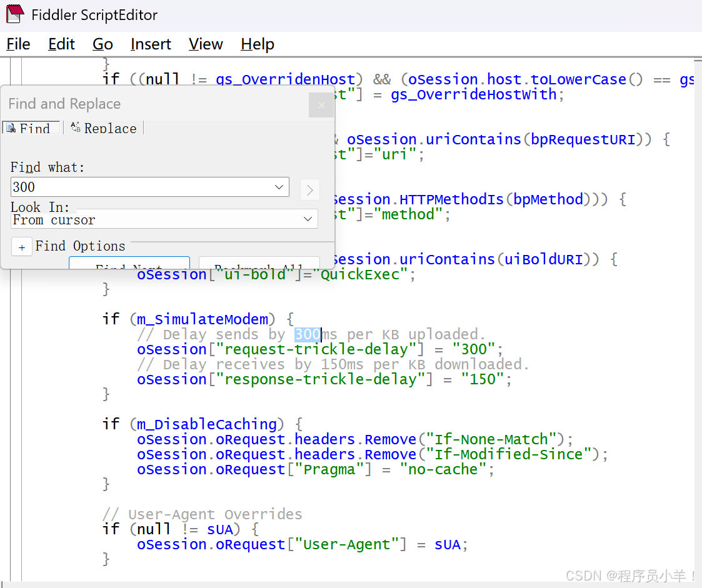Click uiBoldURI in the uriContains call
702x588 pixels.
point(543,259)
